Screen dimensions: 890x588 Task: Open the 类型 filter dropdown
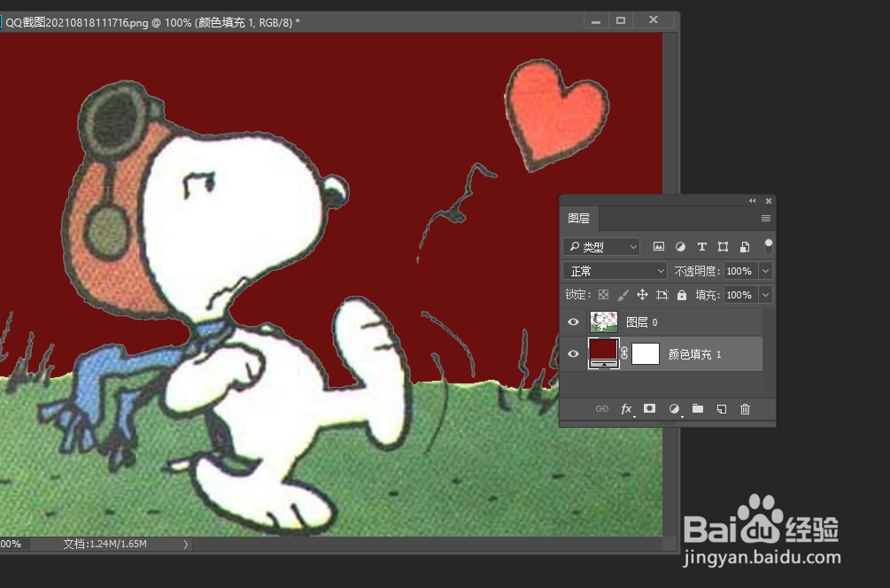pyautogui.click(x=601, y=246)
